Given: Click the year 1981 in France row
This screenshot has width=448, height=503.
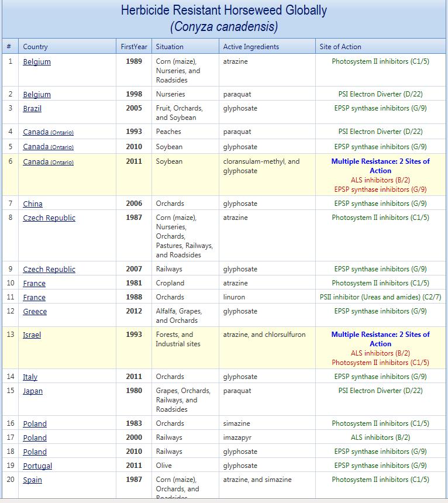Looking at the screenshot, I should tap(134, 282).
